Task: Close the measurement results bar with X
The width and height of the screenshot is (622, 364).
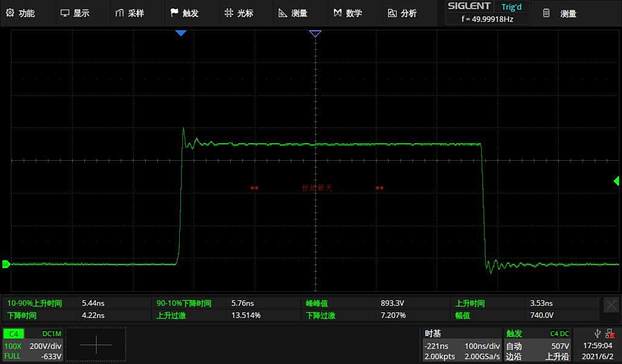Action: 611,305
